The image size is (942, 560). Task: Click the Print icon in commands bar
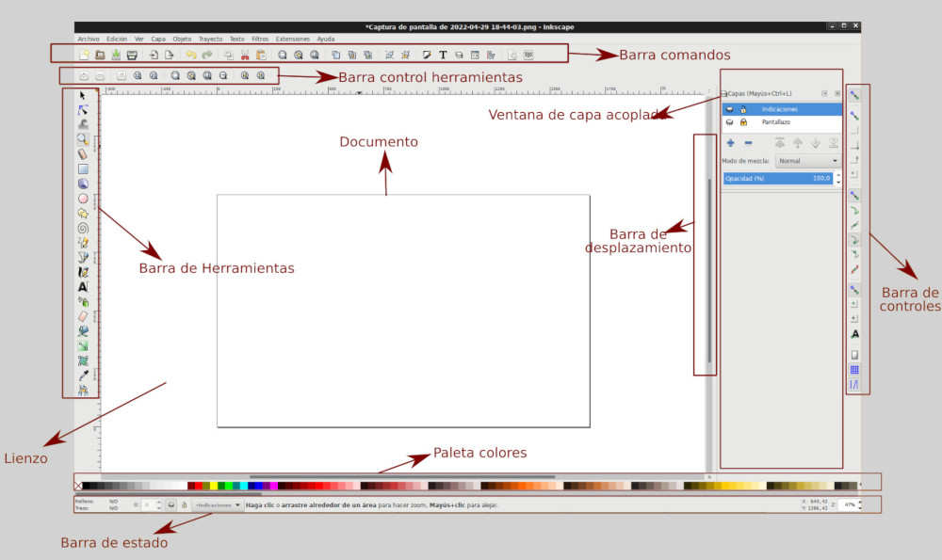pyautogui.click(x=132, y=55)
